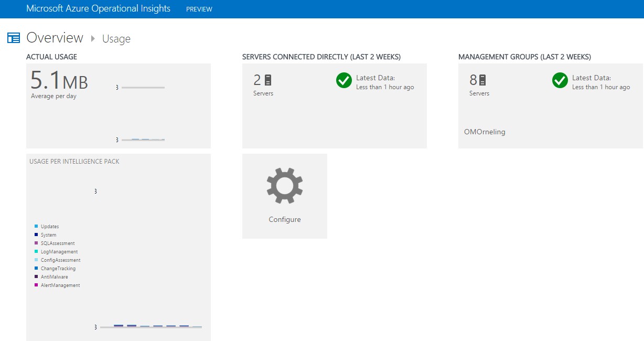Click the Average per day label
Image resolution: width=644 pixels, height=341 pixels.
click(53, 96)
